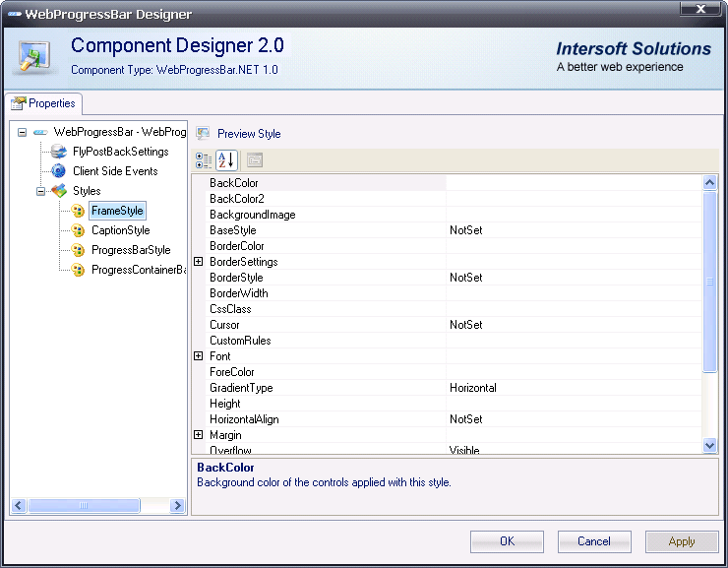This screenshot has width=728, height=568.
Task: Select the CaptionStyle tree item
Action: click(121, 230)
